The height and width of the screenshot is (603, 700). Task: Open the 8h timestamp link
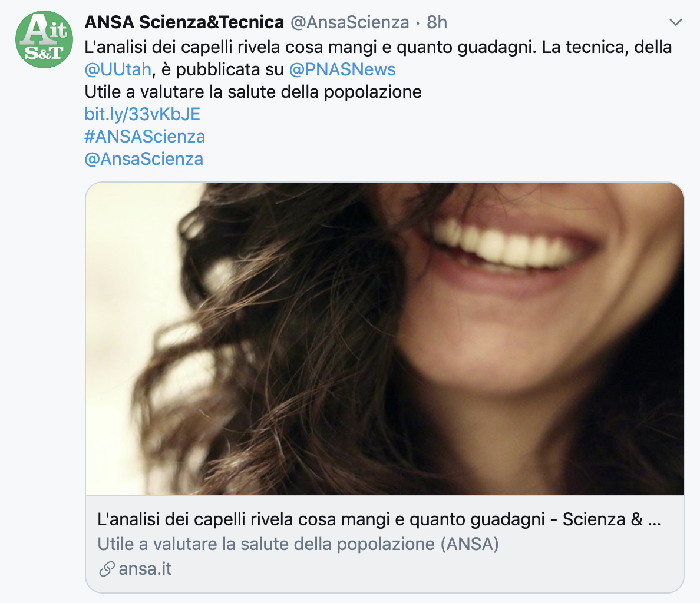[437, 22]
